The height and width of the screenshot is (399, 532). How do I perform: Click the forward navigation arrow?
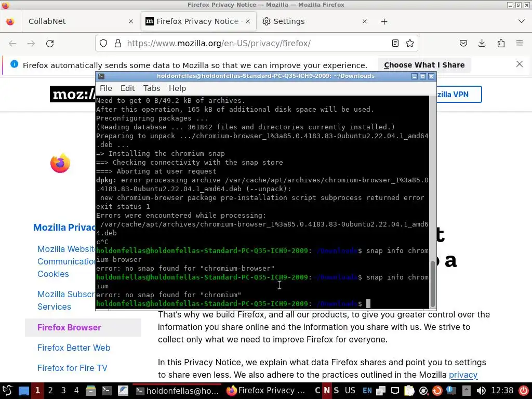pyautogui.click(x=31, y=44)
